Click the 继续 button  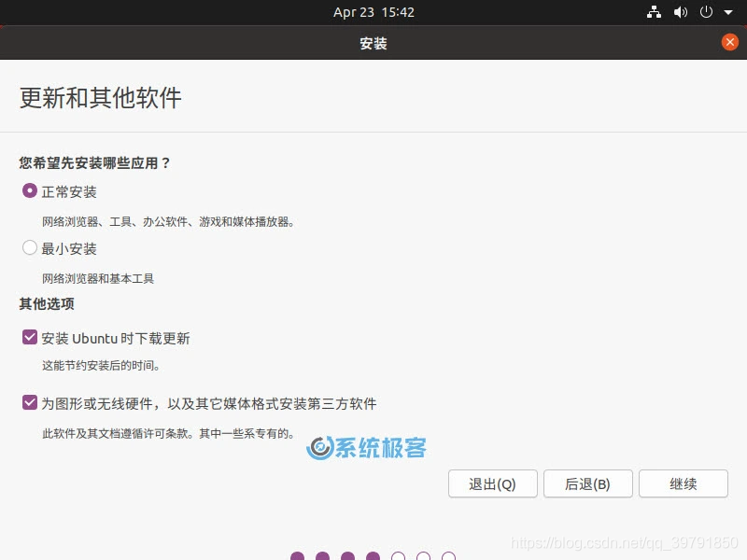684,483
